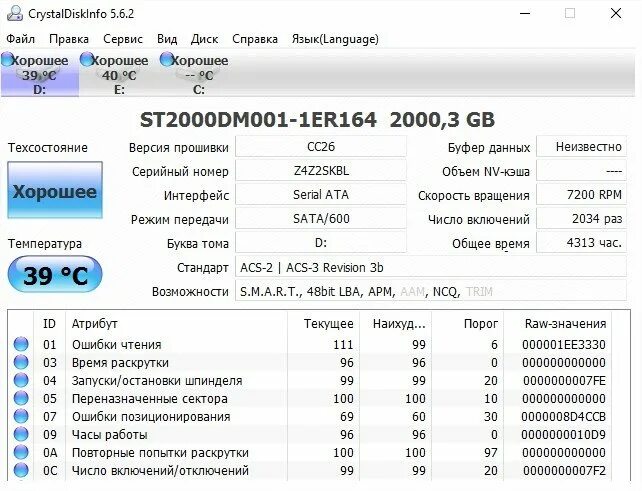Click the serial number field Z4Z2SKBL
The width and height of the screenshot is (642, 491).
pyautogui.click(x=321, y=171)
